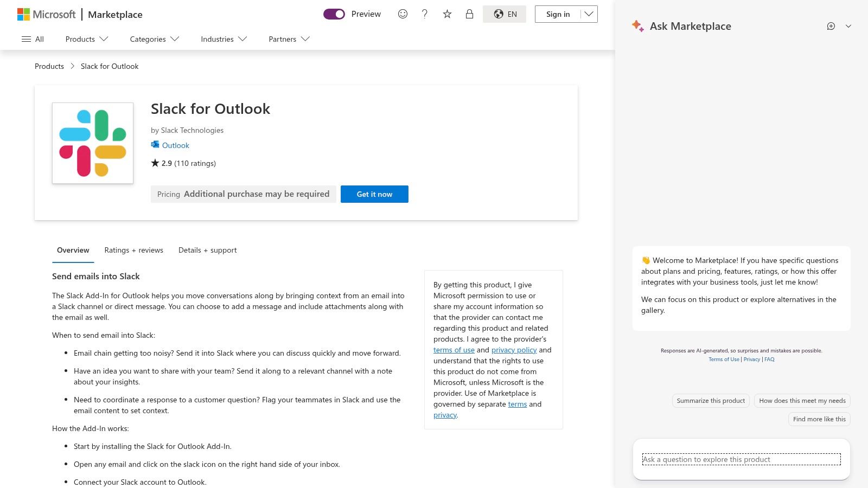
Task: Click the Ask Marketplace sparkle icon
Action: (x=638, y=26)
